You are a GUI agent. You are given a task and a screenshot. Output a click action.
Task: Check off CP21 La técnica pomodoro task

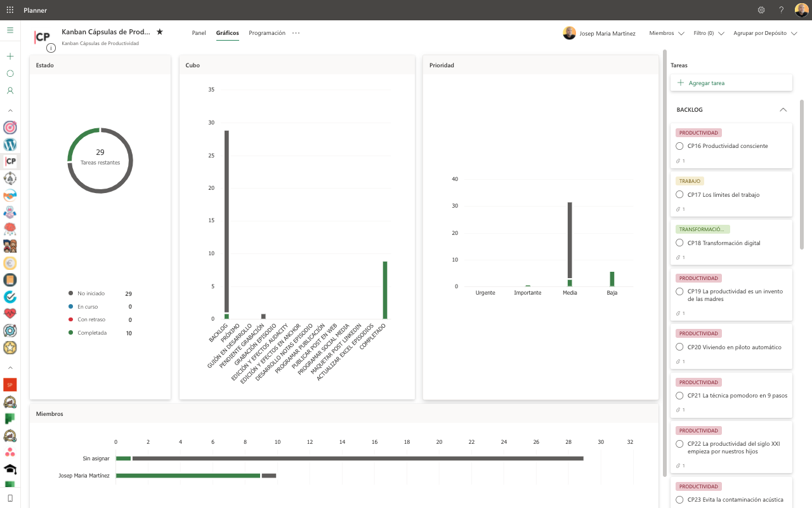680,396
